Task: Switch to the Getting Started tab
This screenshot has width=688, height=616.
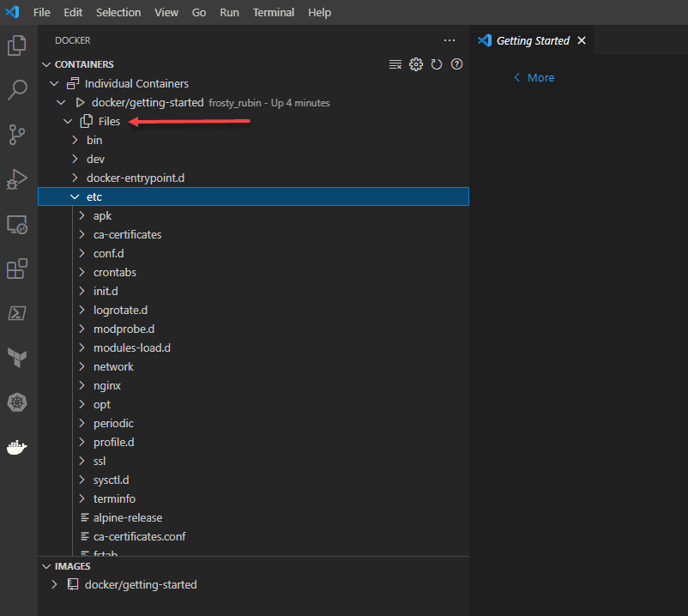Action: (x=532, y=40)
